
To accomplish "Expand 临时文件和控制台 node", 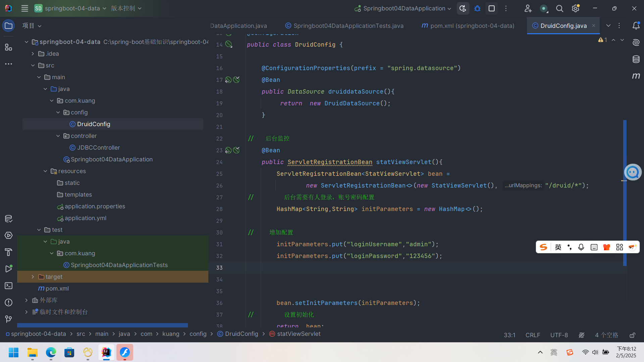I will pos(27,312).
